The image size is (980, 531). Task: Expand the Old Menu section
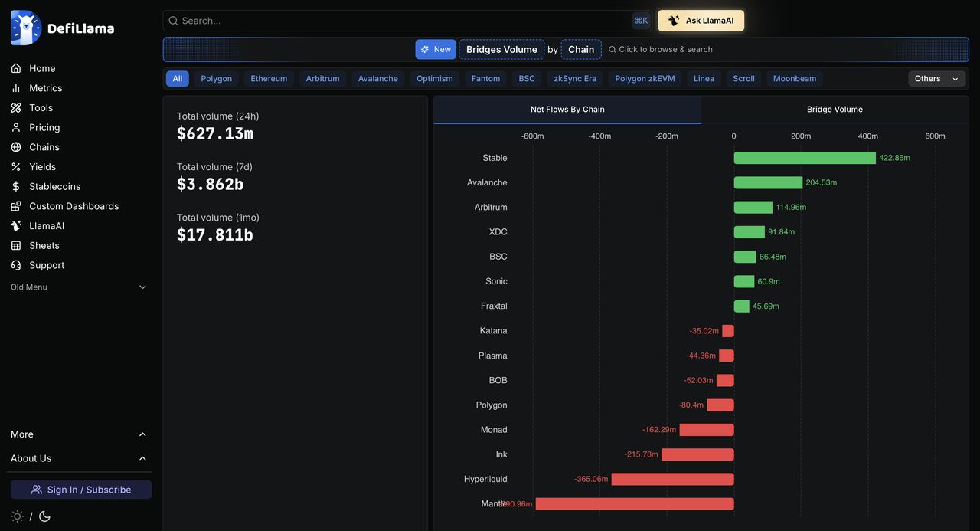click(79, 287)
